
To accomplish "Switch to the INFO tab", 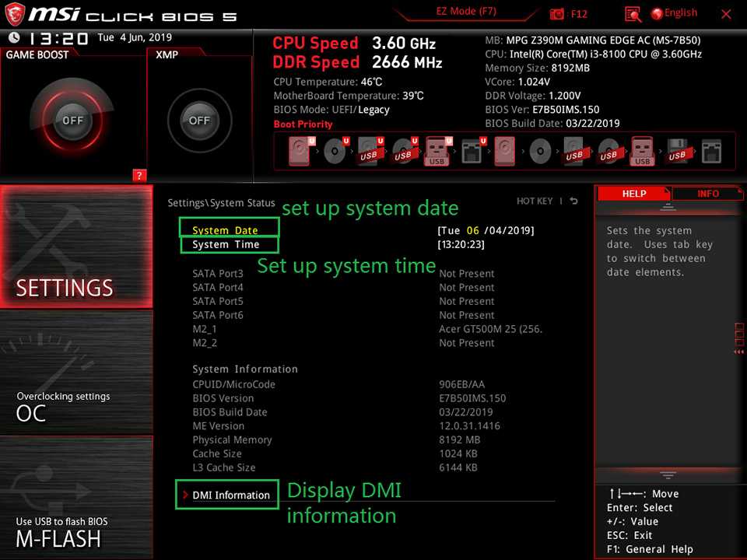I will (x=707, y=194).
